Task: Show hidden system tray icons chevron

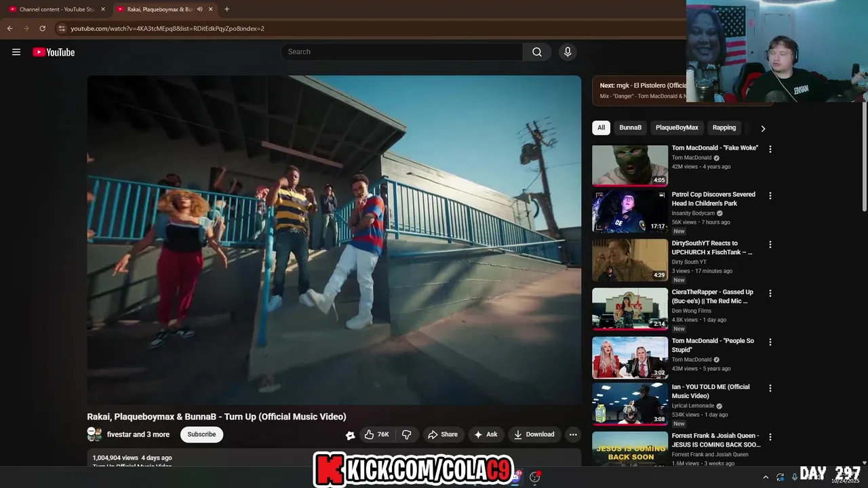Action: (766, 477)
